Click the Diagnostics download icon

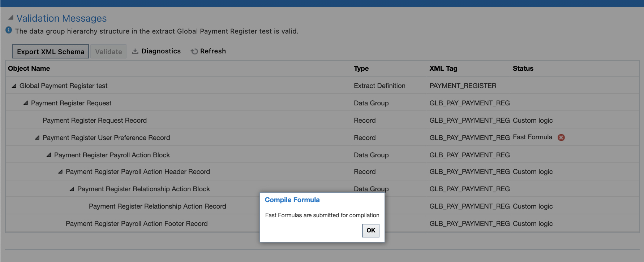point(135,51)
